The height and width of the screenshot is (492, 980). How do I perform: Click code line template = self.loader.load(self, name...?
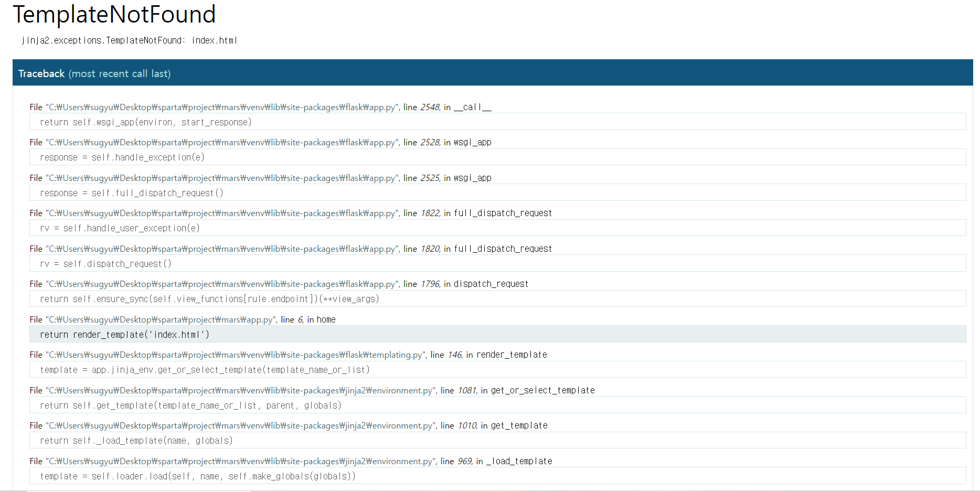[x=497, y=476]
